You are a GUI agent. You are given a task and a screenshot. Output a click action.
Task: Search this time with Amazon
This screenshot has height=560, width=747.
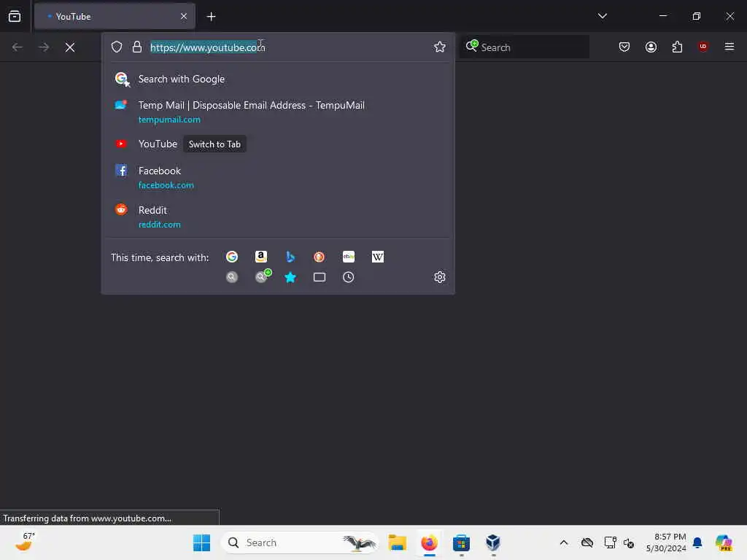click(261, 257)
